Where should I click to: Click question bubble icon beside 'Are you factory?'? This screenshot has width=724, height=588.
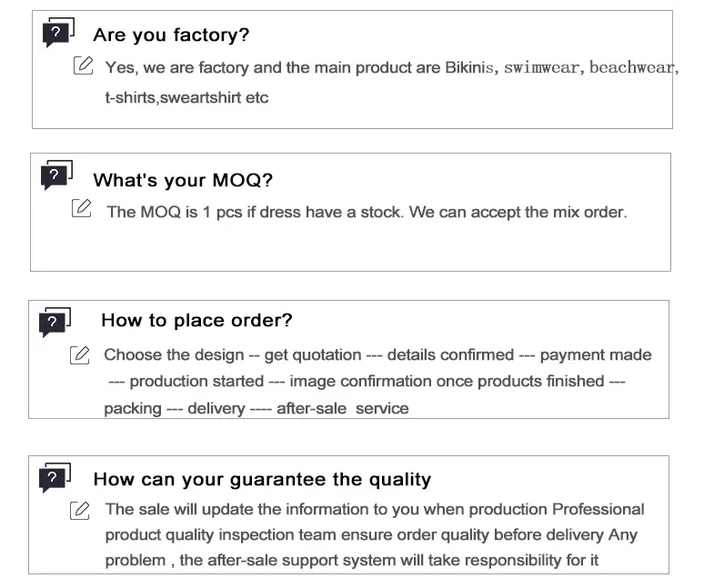[x=58, y=34]
